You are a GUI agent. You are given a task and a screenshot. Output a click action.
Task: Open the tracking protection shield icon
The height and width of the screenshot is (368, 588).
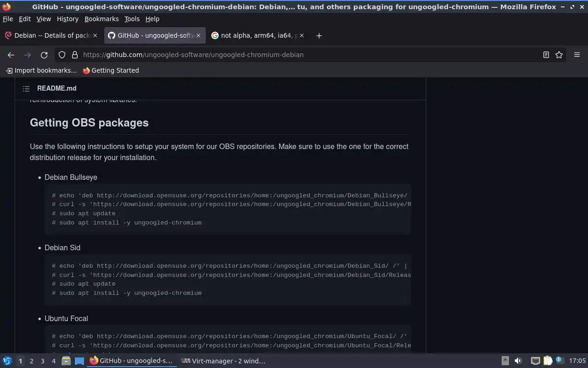[62, 55]
